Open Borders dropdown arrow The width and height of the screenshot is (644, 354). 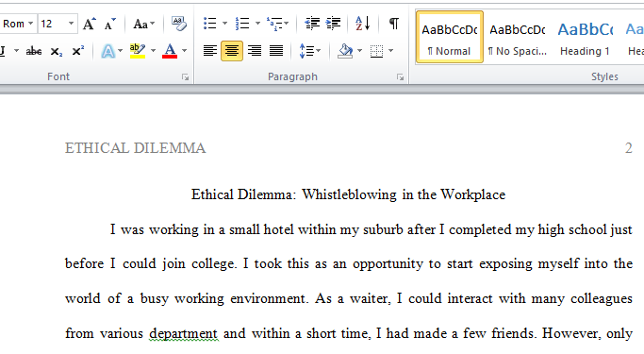click(x=390, y=51)
